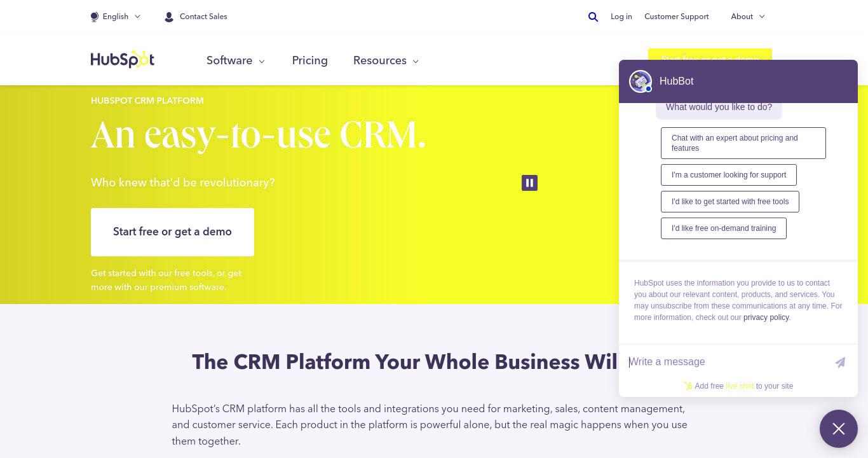Click the HubBot chat header title
Image resolution: width=868 pixels, height=458 pixels.
[x=676, y=81]
